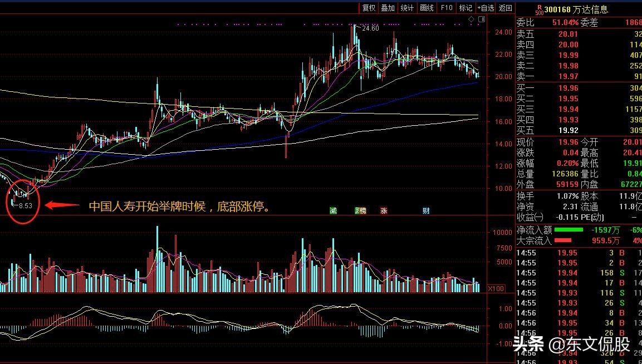
Task: Add stock to watchlist with +自选
Action: tap(486, 8)
